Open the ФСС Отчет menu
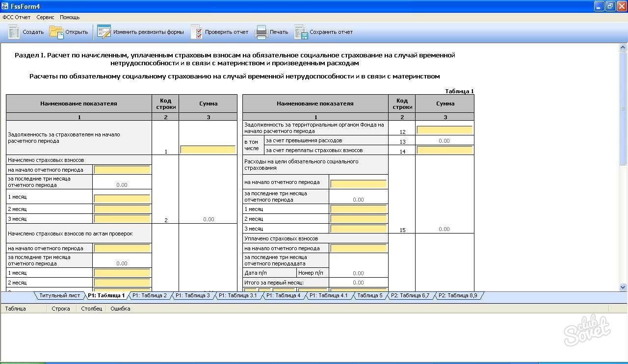Screen dimensions: 628x364 point(17,17)
